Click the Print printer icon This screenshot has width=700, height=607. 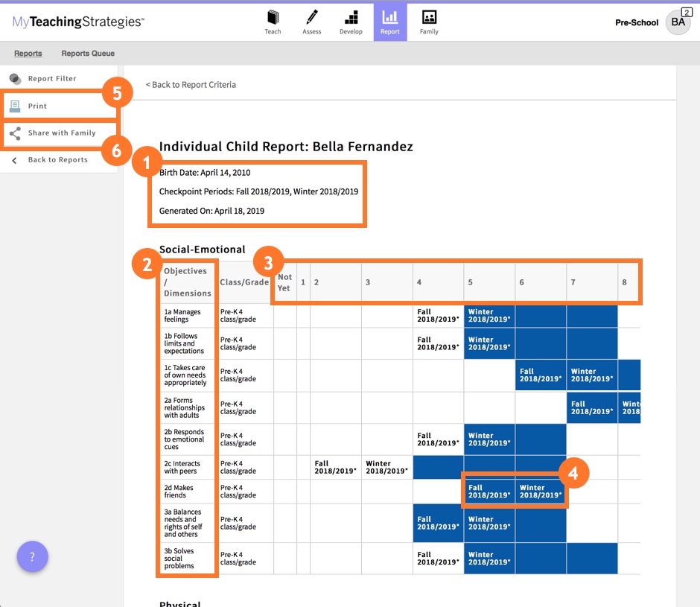15,107
